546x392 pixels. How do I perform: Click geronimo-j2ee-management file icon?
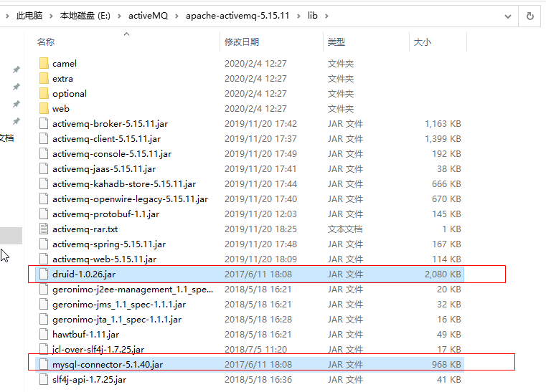[x=44, y=289]
